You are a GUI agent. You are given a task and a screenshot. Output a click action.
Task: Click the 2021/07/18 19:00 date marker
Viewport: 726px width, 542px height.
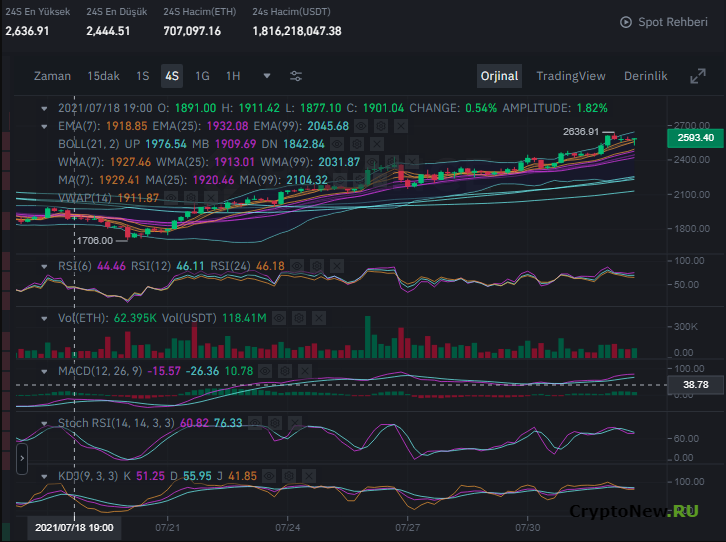(x=74, y=528)
